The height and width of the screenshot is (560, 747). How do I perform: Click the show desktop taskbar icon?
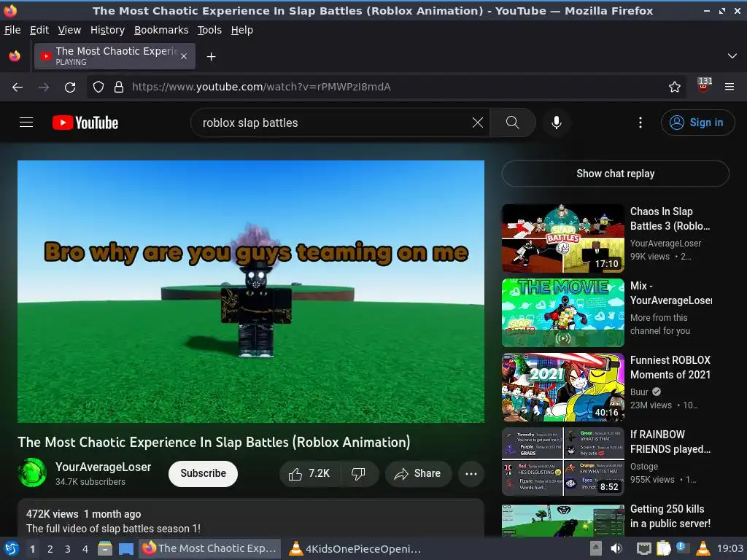pos(126,549)
